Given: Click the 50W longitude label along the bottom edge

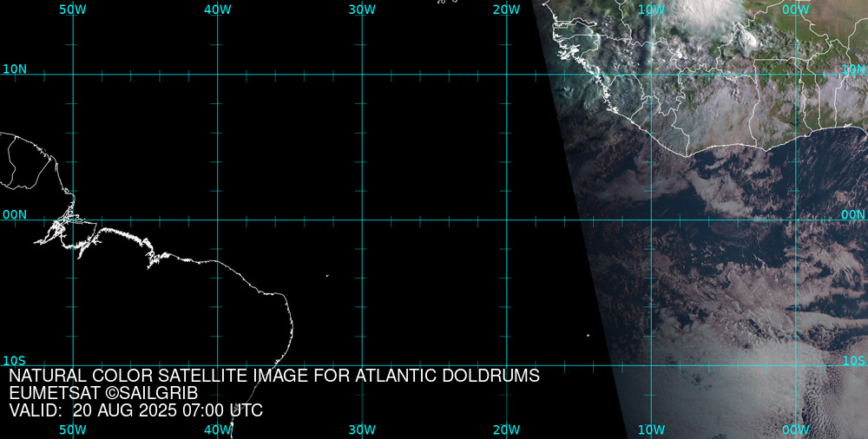Looking at the screenshot, I should tap(73, 430).
